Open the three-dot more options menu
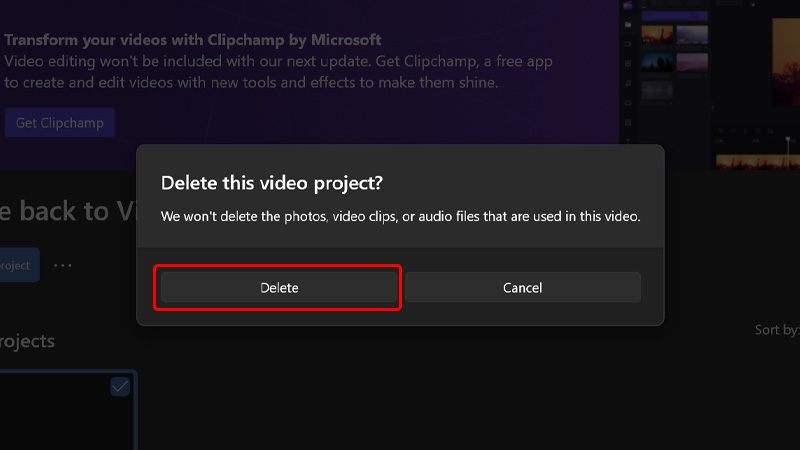The image size is (800, 450). tap(62, 265)
